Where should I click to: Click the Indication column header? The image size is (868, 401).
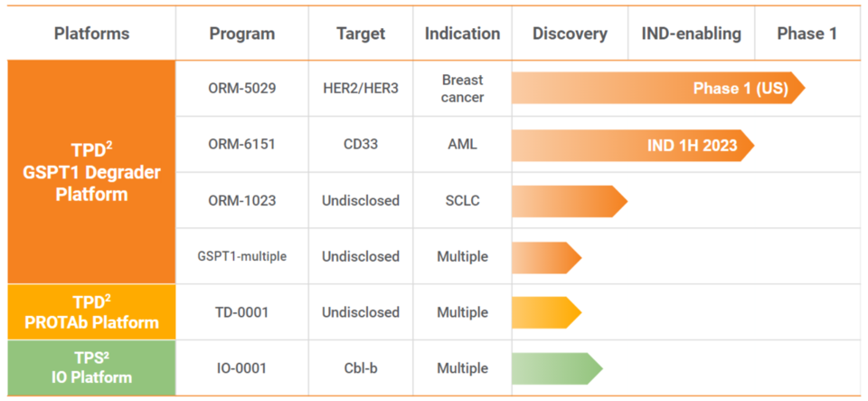(x=462, y=34)
